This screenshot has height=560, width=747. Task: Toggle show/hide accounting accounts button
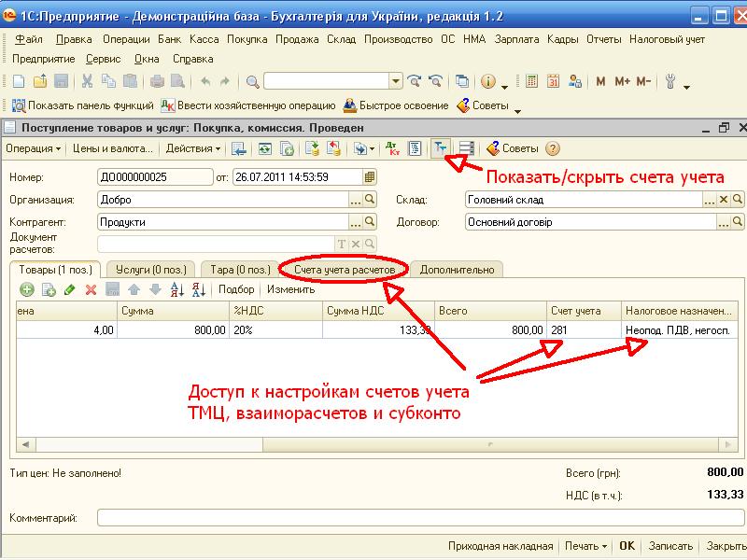click(439, 148)
